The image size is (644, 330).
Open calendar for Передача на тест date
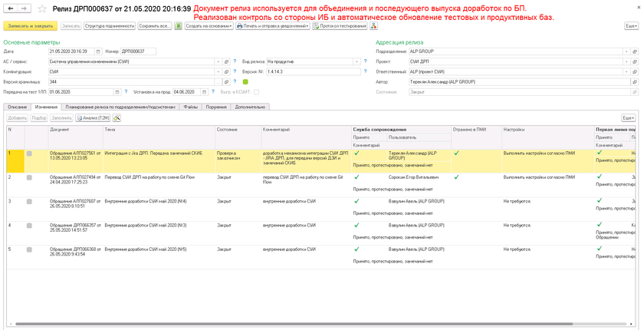point(117,92)
